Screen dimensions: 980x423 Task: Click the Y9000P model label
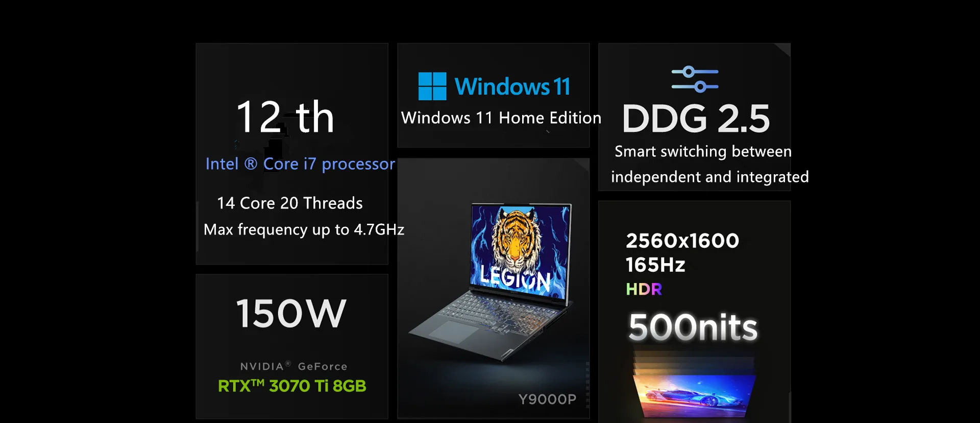(547, 399)
